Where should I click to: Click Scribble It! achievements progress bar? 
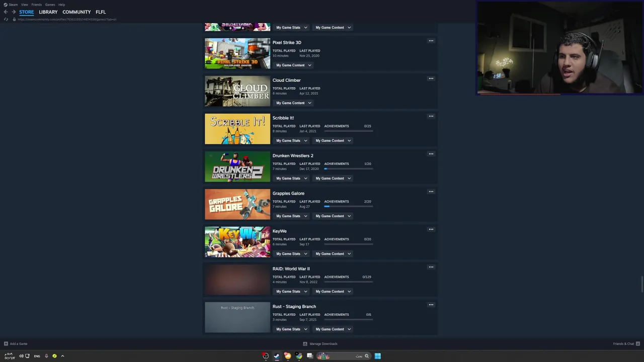click(348, 131)
